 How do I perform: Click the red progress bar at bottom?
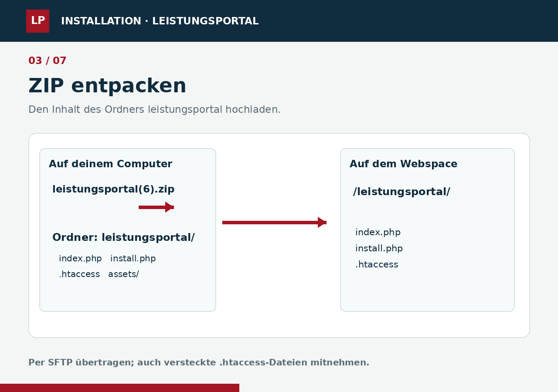tap(119, 388)
